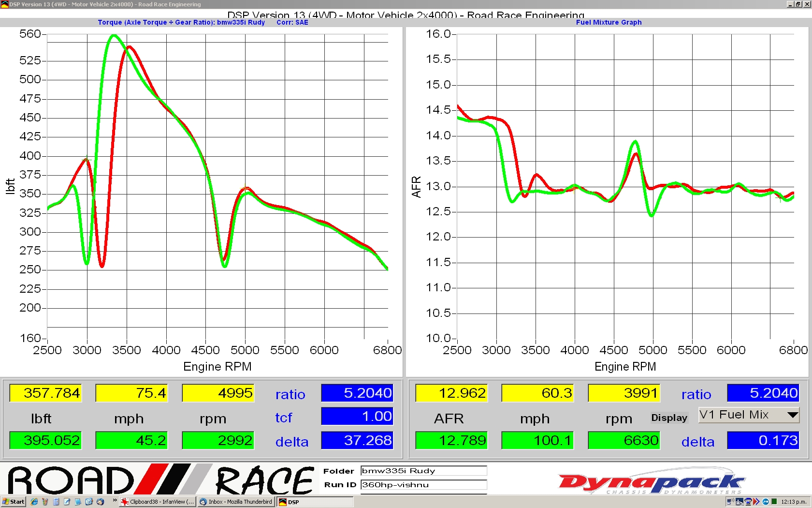Click the fuel mix ratio value 5.2040
The image size is (812, 508).
pos(763,393)
